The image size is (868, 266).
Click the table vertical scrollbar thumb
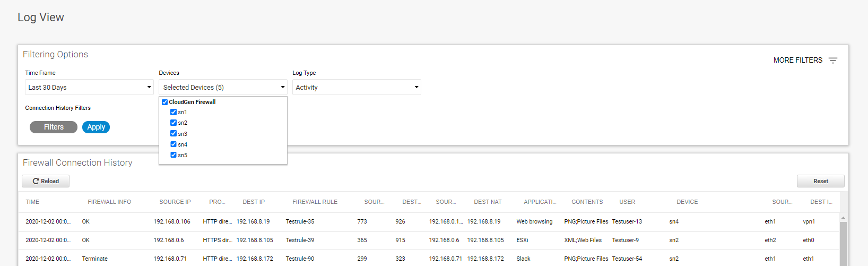(x=843, y=244)
